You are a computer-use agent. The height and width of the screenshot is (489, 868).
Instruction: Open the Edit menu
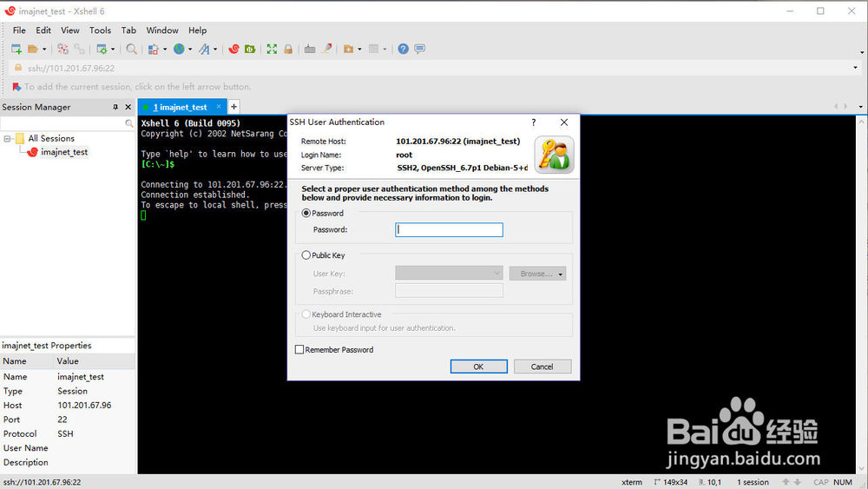click(43, 30)
